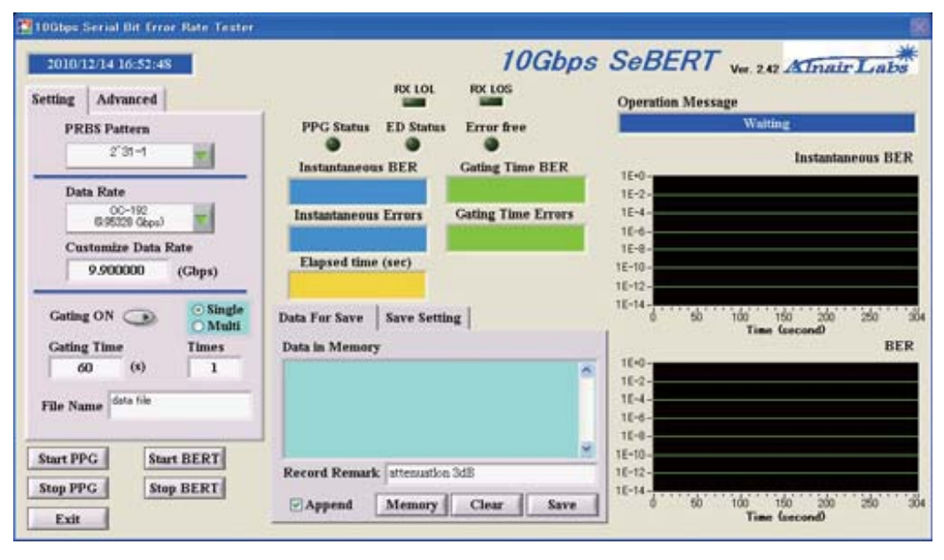Click the Stop BERT button
Viewport: 944px width, 560px height.
click(184, 487)
